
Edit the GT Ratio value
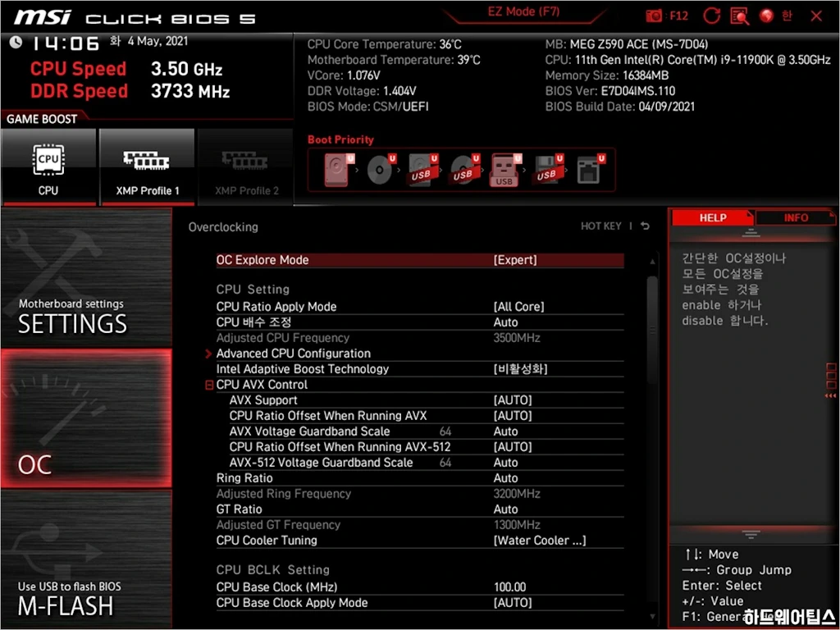420,509
